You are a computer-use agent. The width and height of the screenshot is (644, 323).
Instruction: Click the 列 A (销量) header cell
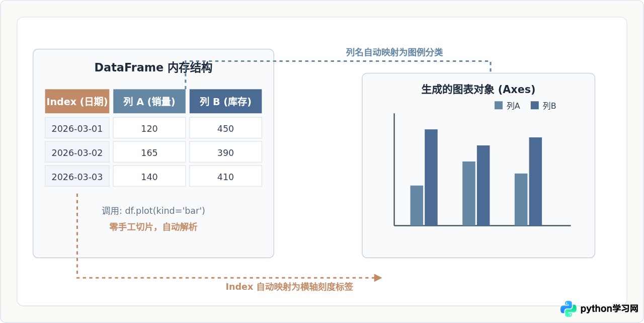pyautogui.click(x=149, y=101)
